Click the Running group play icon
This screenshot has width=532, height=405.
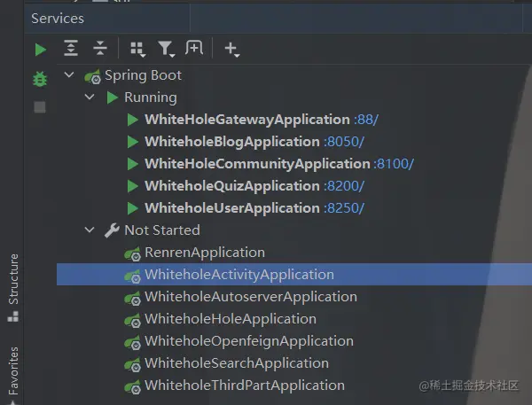pos(112,97)
